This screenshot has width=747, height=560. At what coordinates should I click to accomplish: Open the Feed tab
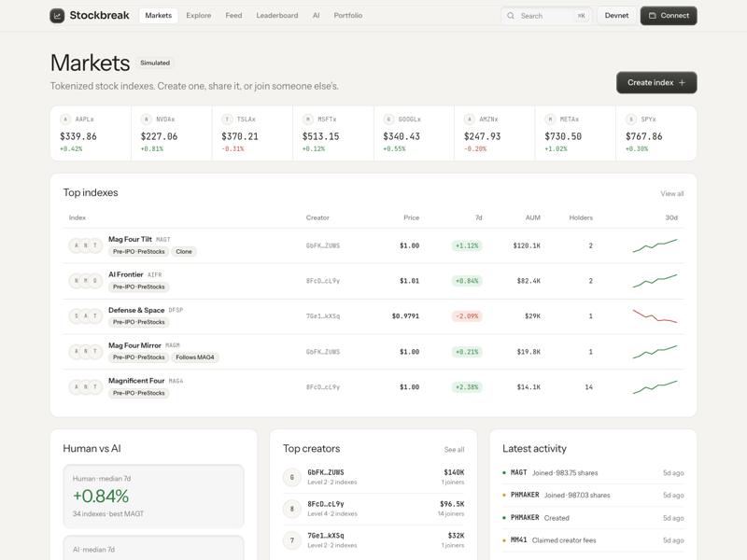click(x=233, y=16)
